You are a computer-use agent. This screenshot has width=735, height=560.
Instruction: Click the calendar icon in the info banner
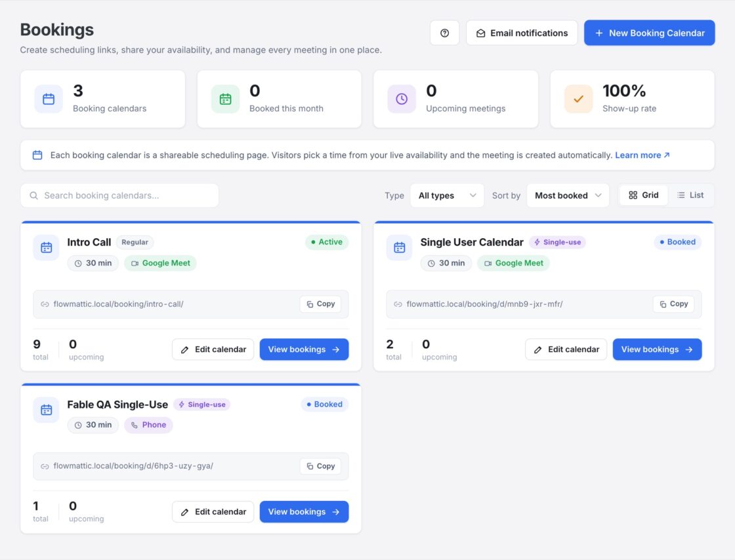click(x=37, y=155)
